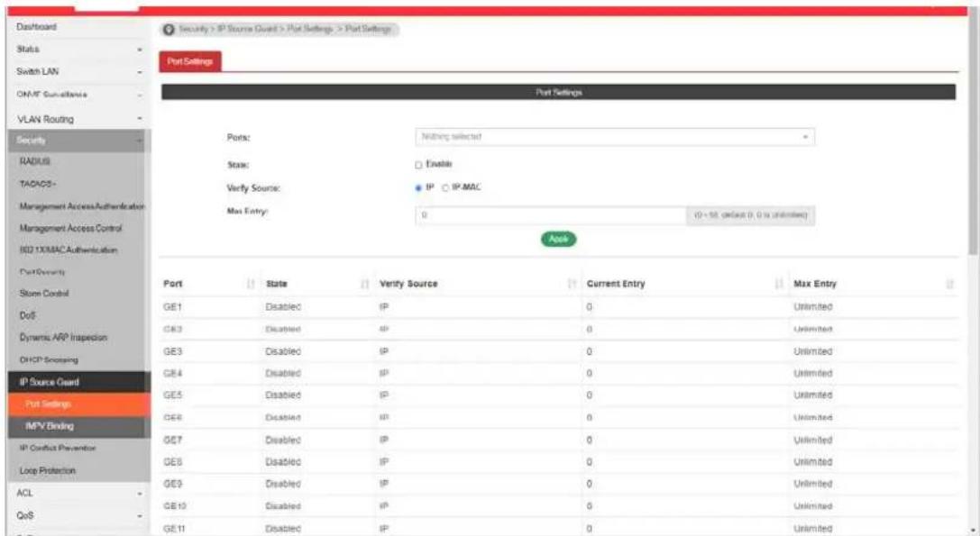Sort by Current Entry column icon
Image resolution: width=980 pixels, height=536 pixels.
click(x=779, y=284)
